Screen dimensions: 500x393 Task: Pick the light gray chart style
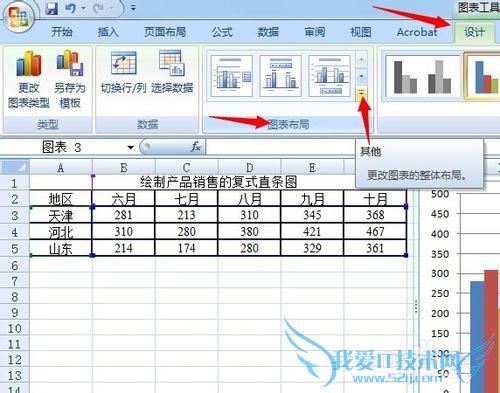(439, 77)
